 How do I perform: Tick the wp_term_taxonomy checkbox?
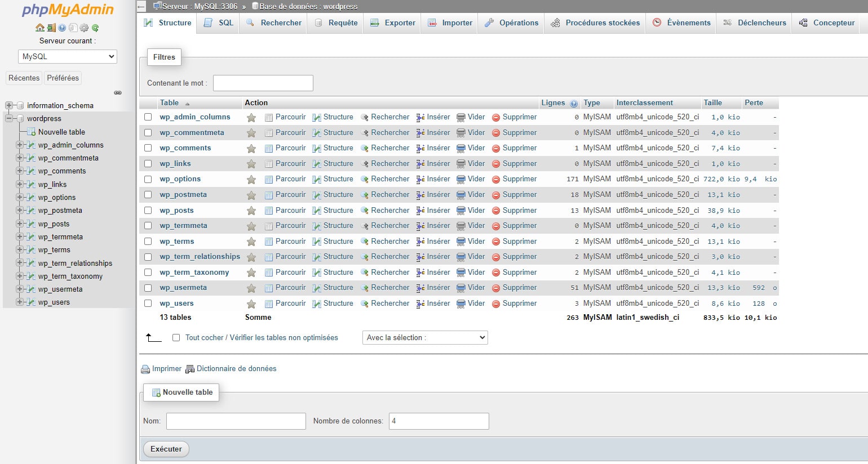148,273
